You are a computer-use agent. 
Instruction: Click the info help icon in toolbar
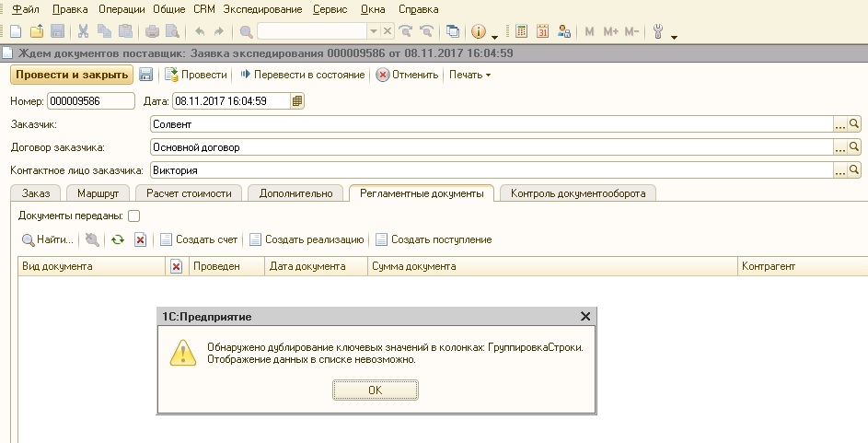point(479,31)
